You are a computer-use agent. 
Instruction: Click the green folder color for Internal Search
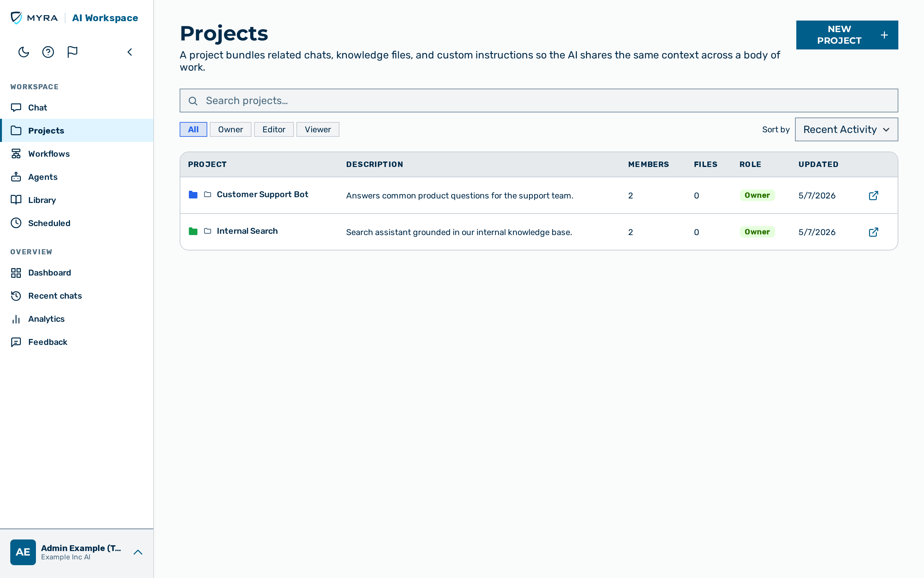point(193,231)
